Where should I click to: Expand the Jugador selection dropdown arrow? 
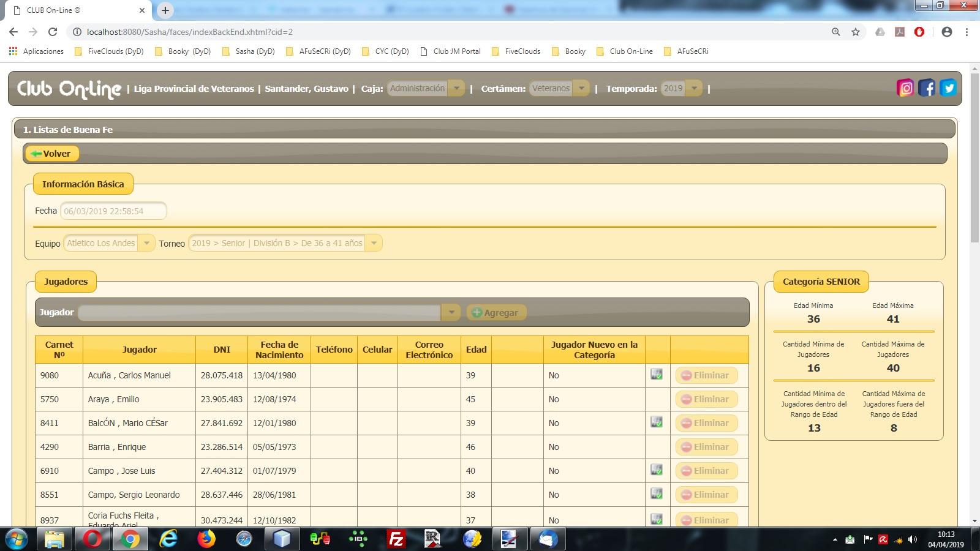click(x=451, y=312)
